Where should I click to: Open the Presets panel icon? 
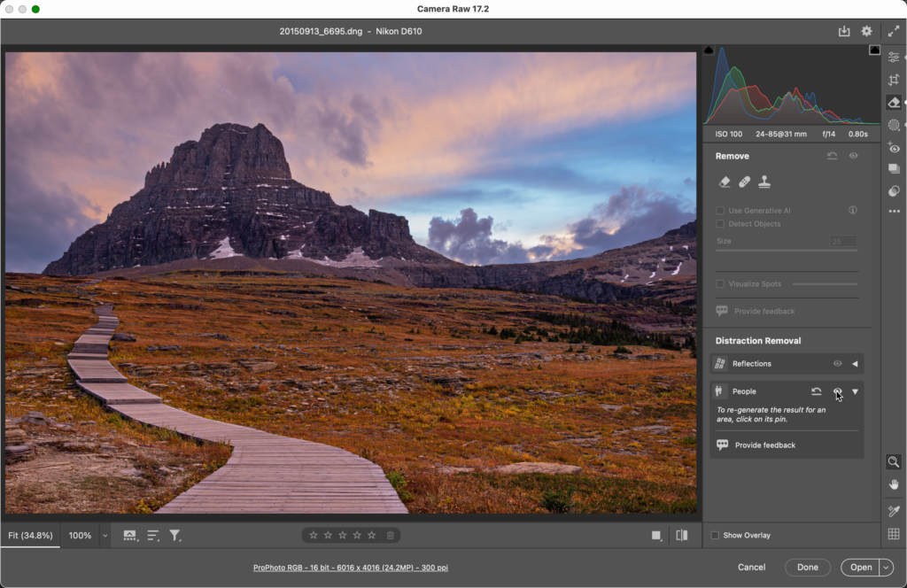894,191
